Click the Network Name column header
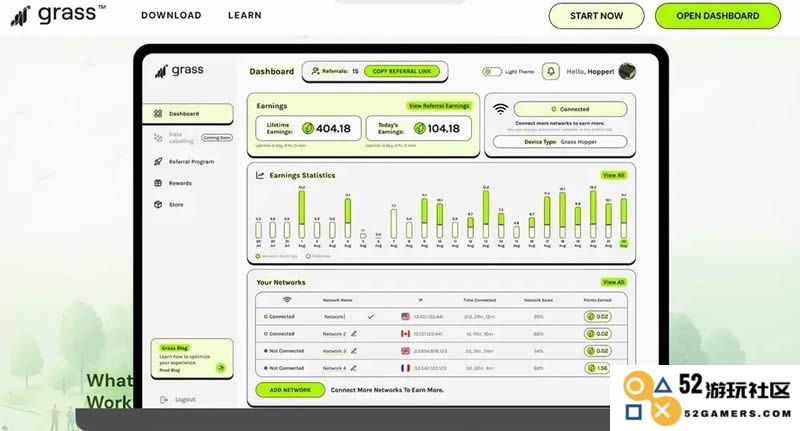 (337, 300)
